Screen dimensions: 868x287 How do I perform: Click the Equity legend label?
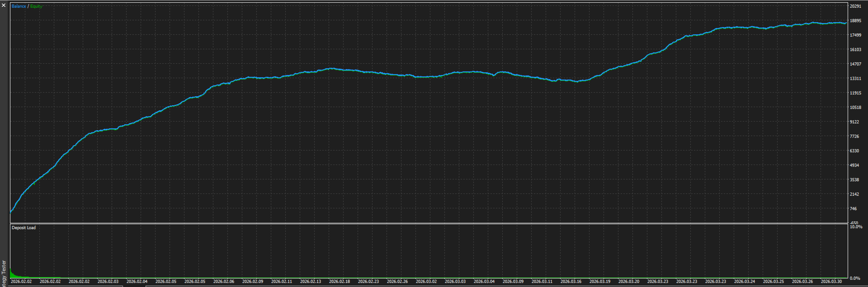(36, 6)
